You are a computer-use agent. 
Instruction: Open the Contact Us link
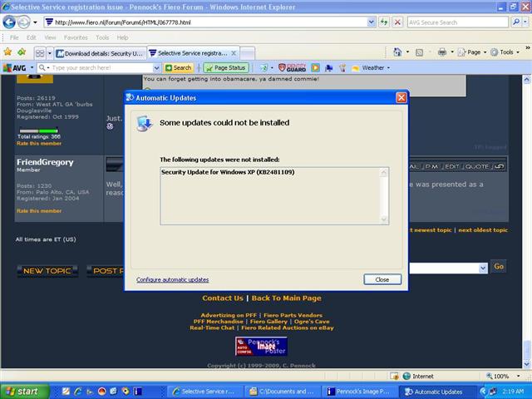223,298
